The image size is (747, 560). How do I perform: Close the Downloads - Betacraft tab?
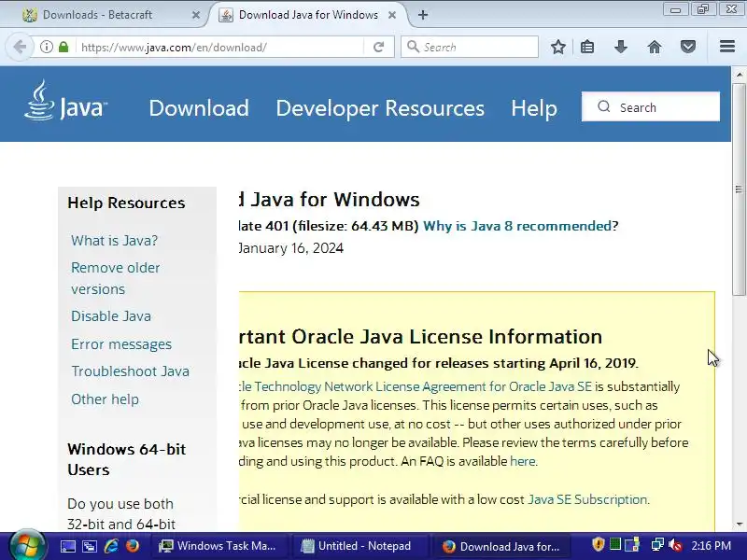(196, 15)
